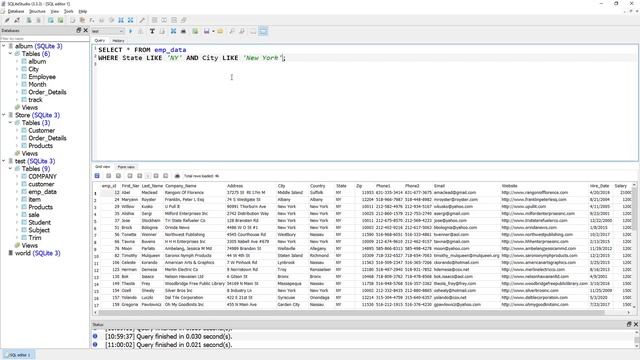Image resolution: width=640 pixels, height=360 pixels.
Task: Open the Tools menu
Action: (69, 11)
